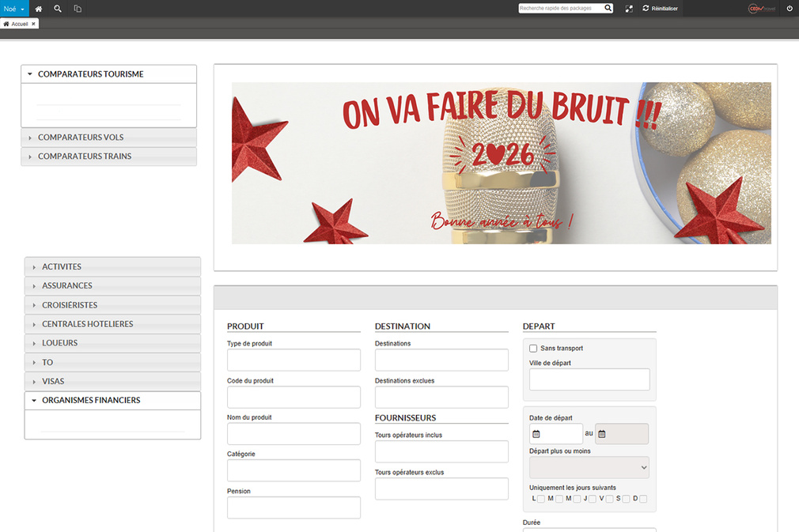The height and width of the screenshot is (532, 799).
Task: Click the fullscreen layout icon near Réinitialiser
Action: point(629,9)
